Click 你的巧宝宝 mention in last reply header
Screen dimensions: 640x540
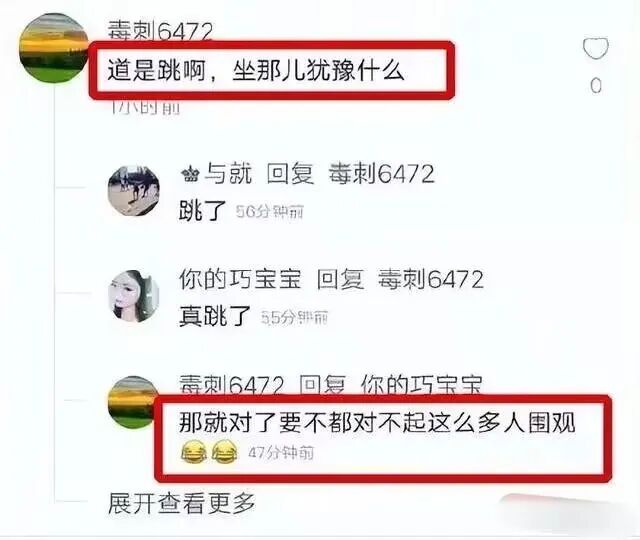(x=422, y=385)
